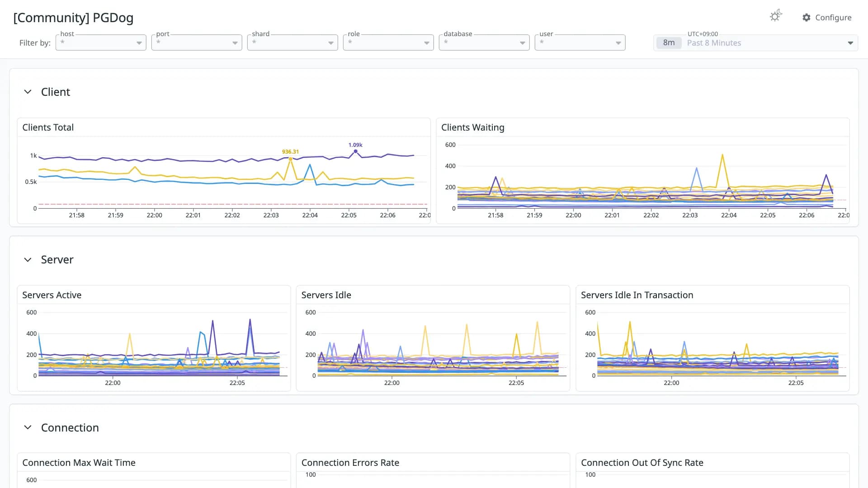Image resolution: width=868 pixels, height=488 pixels.
Task: Open the Past 8 Minutes time range selector
Action: pos(755,43)
